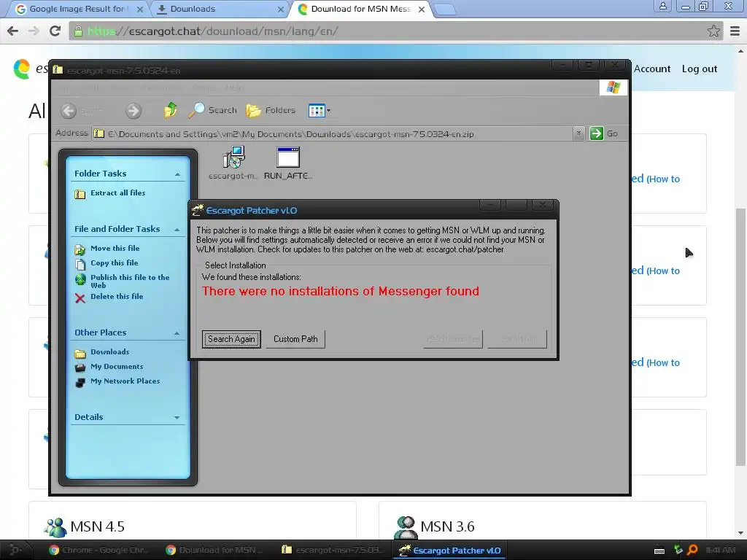Image resolution: width=747 pixels, height=560 pixels.
Task: Reload the escargot.chat page
Action: tap(55, 31)
